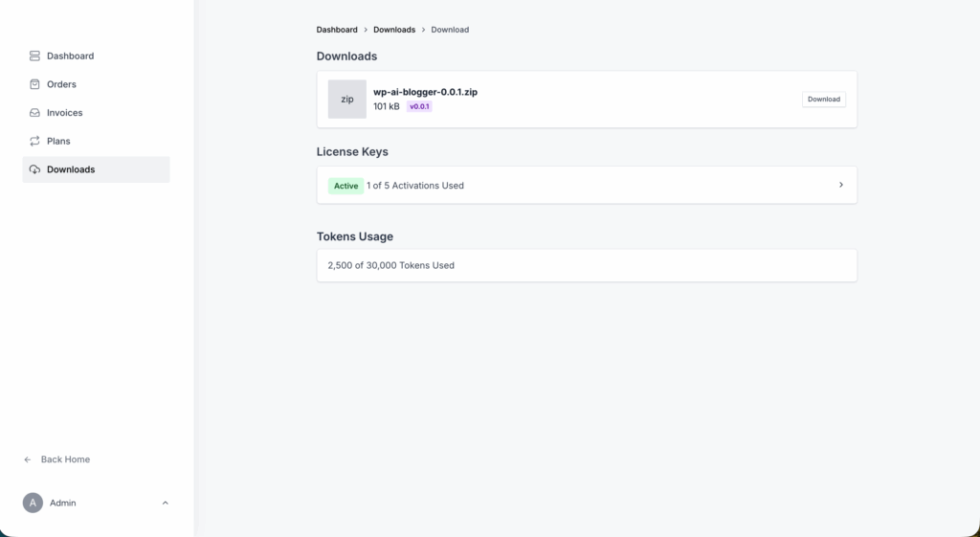This screenshot has width=980, height=537.
Task: Click the Admin avatar circle
Action: pyautogui.click(x=33, y=503)
